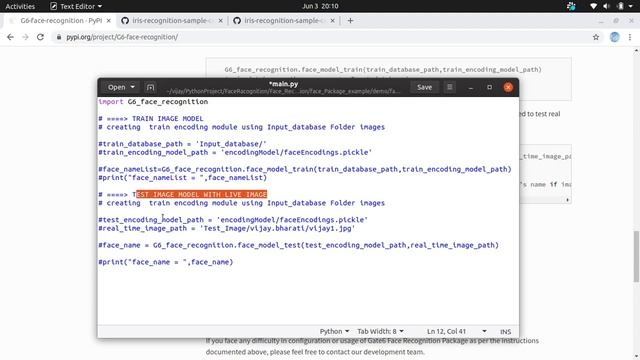Open the Text Editor app menu
Screen dimensions: 640x360
click(76, 6)
